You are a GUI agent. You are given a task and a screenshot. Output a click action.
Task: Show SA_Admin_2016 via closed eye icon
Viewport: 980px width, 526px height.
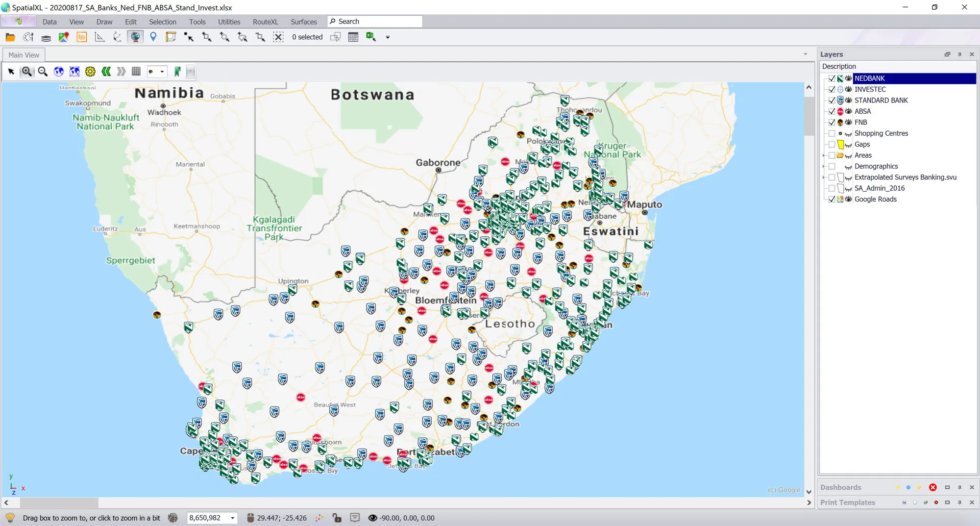point(848,189)
